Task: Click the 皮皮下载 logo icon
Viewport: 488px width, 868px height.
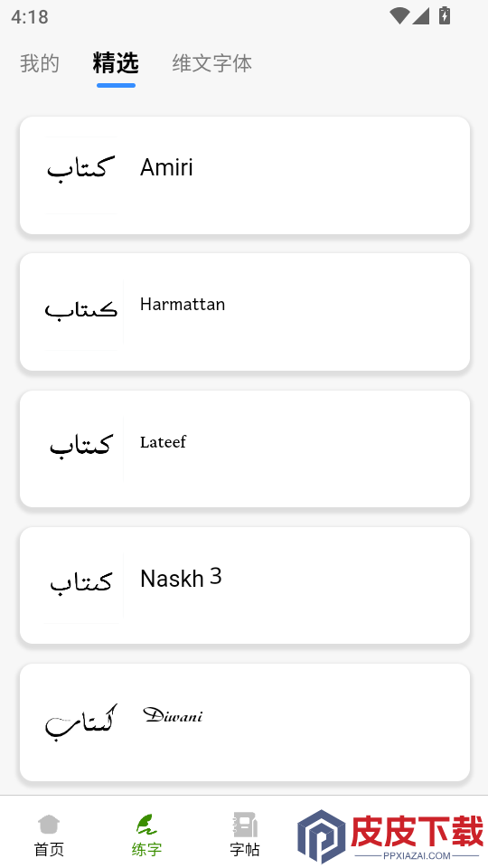Action: [x=322, y=836]
